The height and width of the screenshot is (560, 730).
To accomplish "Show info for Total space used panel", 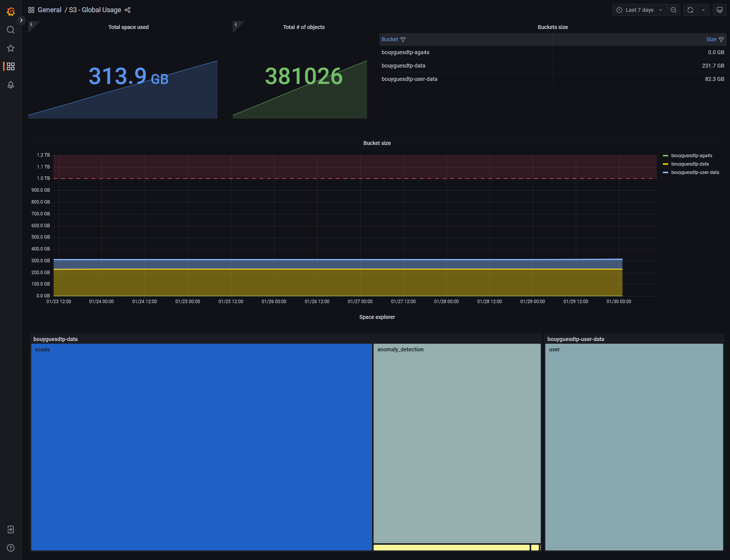I will point(32,24).
